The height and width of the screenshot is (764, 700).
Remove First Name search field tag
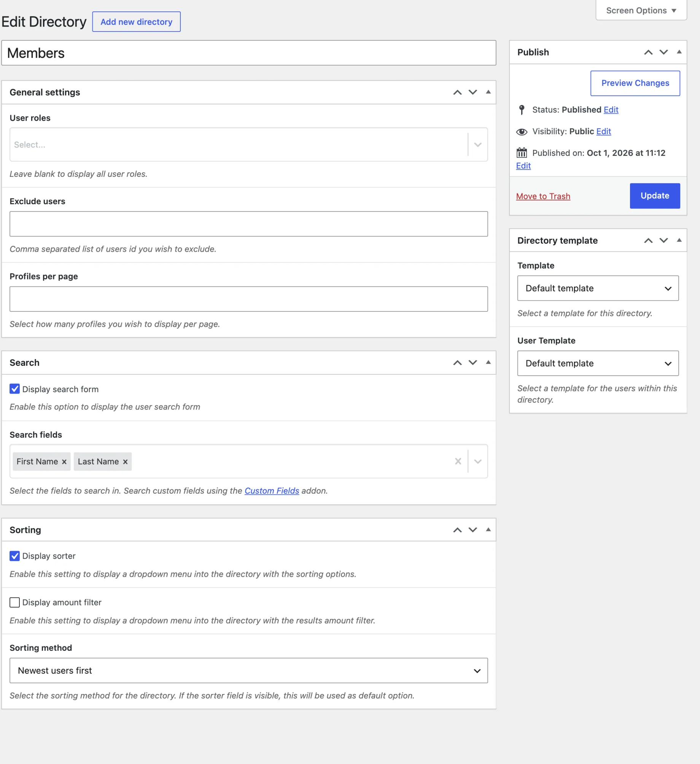click(64, 462)
